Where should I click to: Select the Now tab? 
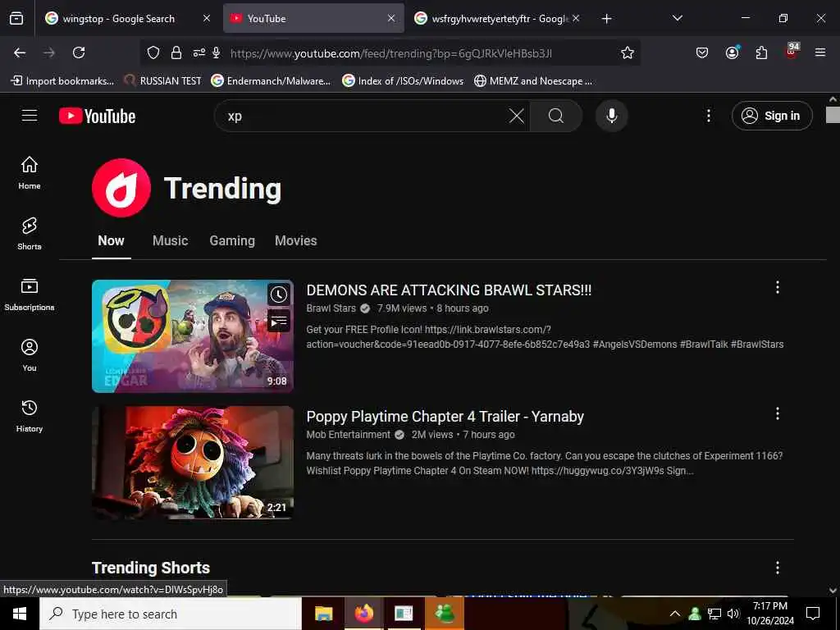click(x=111, y=240)
